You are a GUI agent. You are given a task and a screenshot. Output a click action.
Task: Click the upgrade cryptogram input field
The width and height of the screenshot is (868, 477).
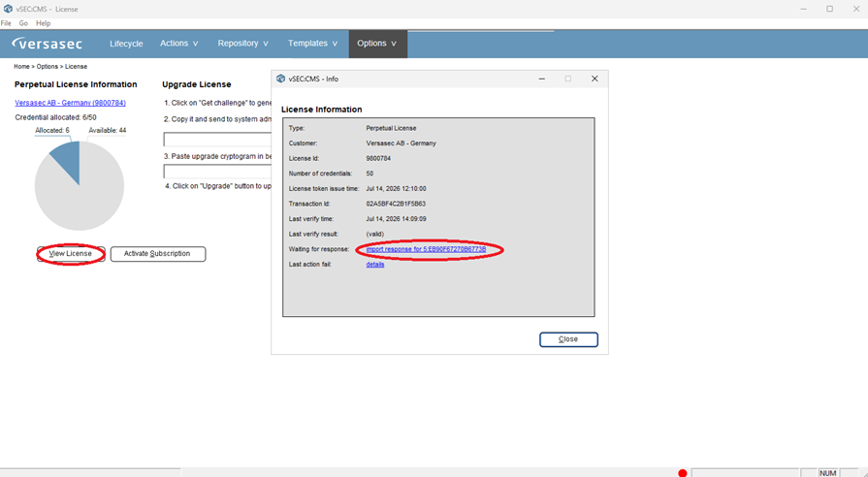[x=217, y=171]
